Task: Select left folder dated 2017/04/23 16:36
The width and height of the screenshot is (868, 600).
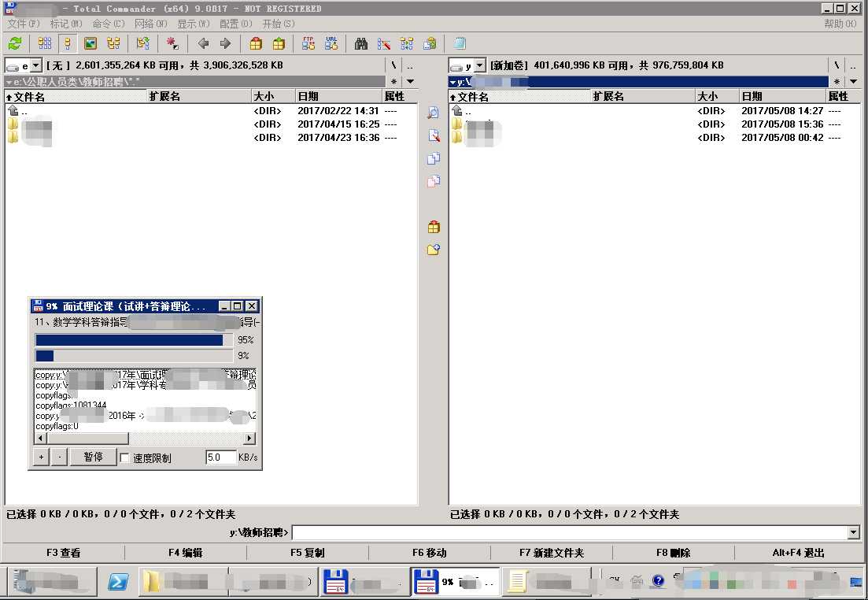Action: click(x=210, y=137)
